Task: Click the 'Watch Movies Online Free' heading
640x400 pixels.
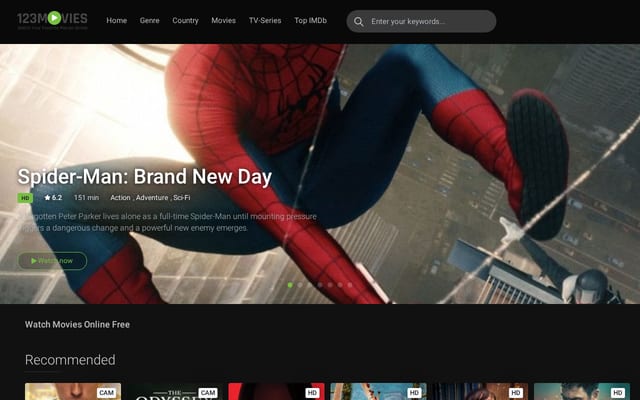Action: (x=78, y=324)
